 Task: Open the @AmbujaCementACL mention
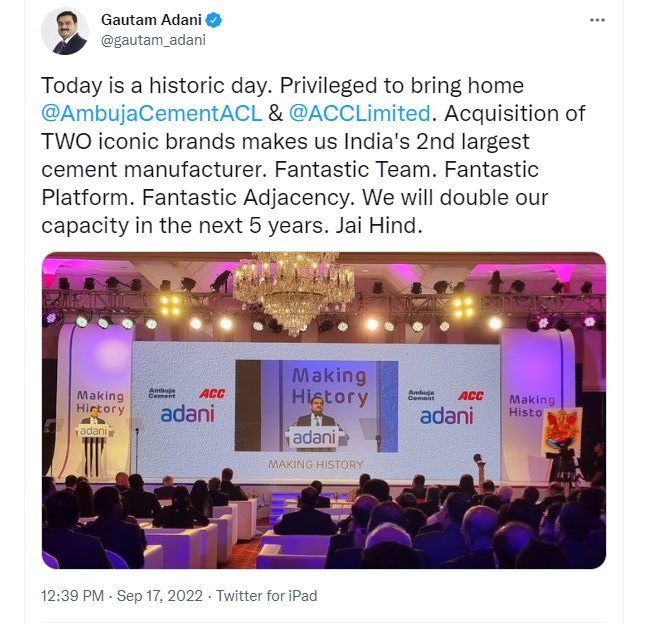click(x=152, y=114)
